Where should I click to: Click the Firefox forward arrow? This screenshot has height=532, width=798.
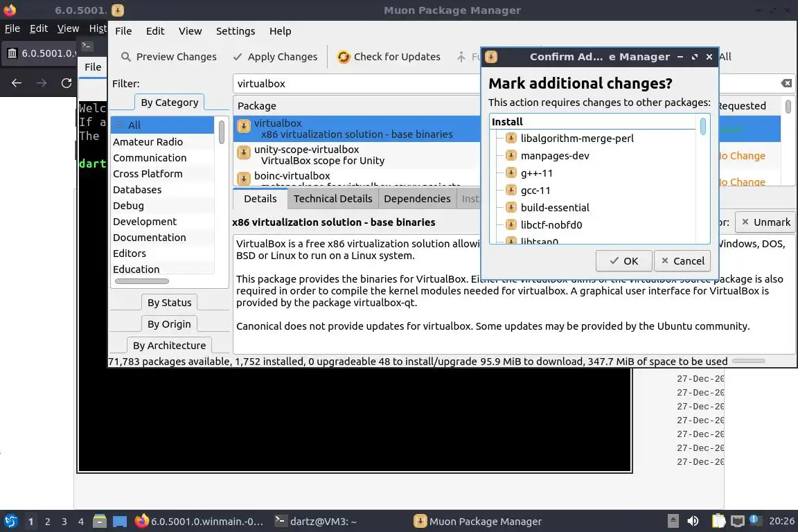coord(42,83)
